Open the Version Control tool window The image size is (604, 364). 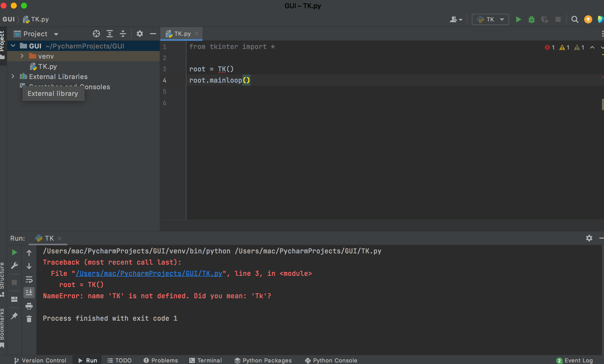pyautogui.click(x=40, y=360)
